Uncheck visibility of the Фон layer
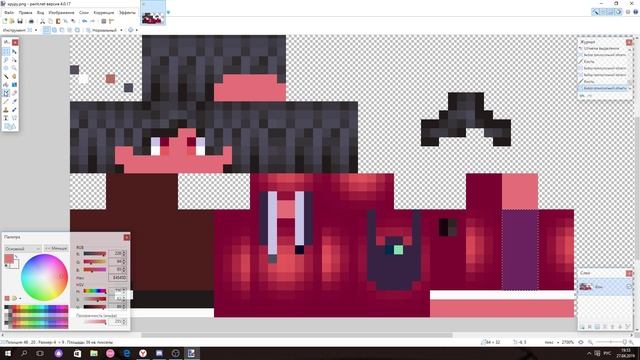This screenshot has height=360, width=640. coord(629,287)
